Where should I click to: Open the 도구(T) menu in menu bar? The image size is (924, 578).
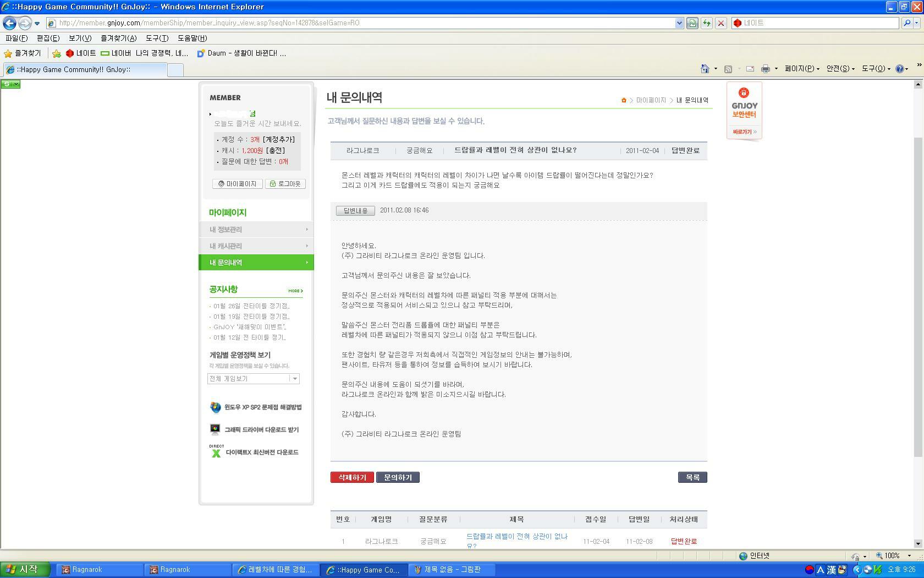coord(157,38)
